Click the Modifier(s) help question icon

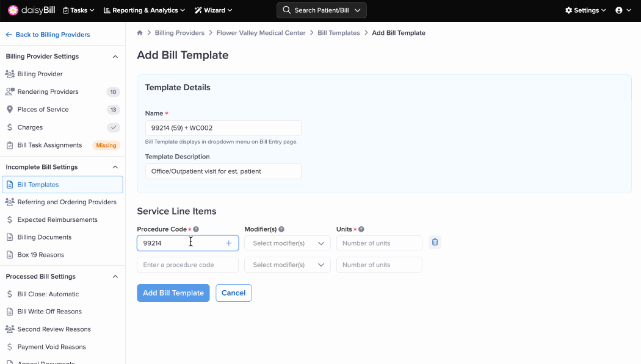pos(281,229)
